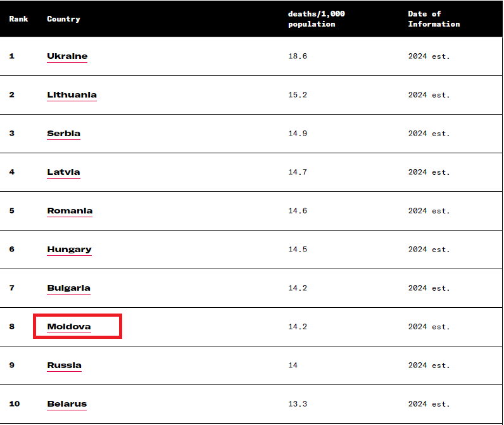Open the Hungary link
This screenshot has width=504, height=425.
point(69,250)
